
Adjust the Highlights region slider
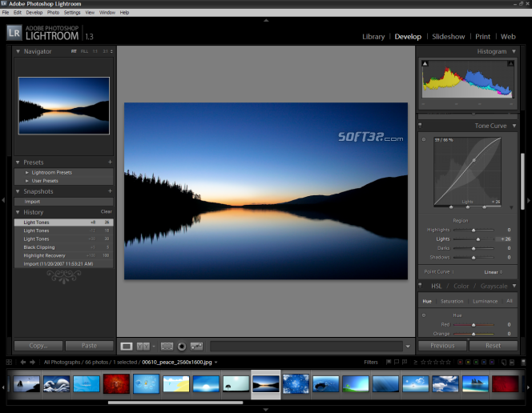474,230
